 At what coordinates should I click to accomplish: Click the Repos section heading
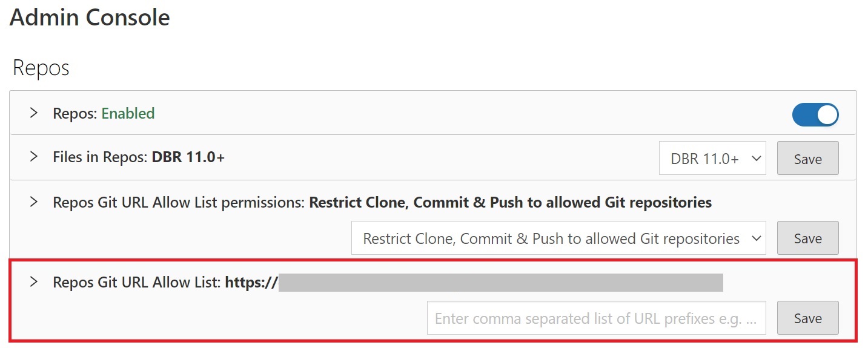tap(41, 67)
